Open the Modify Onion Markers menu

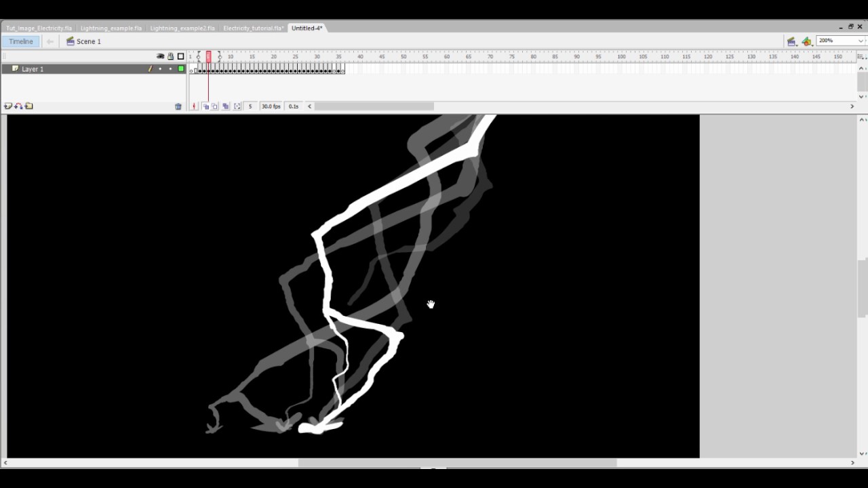(237, 106)
